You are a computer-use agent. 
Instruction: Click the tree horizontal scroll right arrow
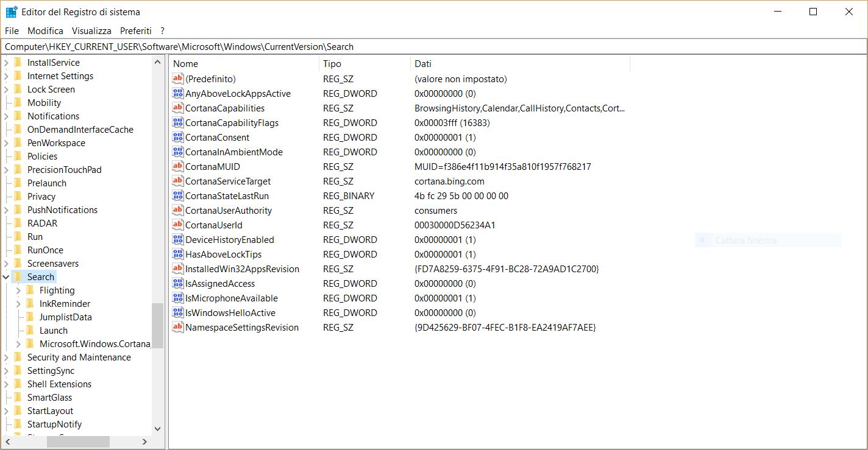[145, 442]
